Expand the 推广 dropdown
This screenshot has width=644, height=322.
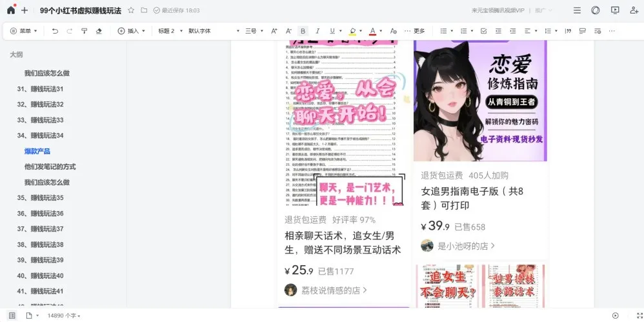[543, 11]
